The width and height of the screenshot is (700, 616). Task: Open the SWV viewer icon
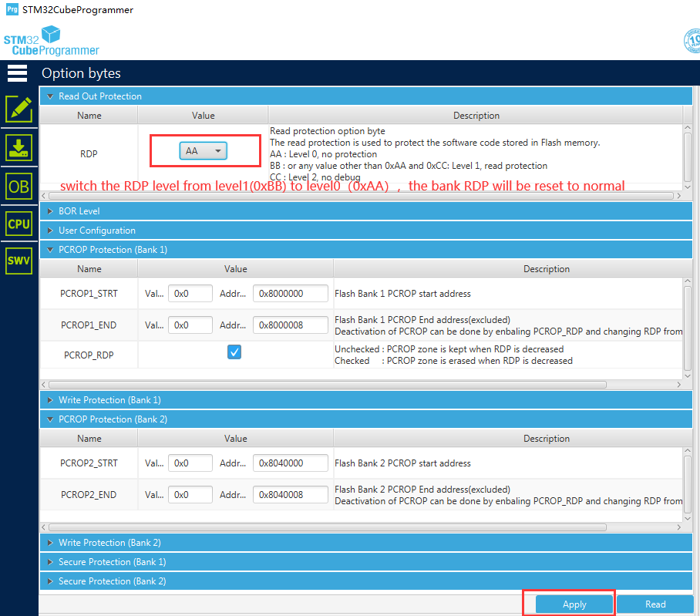[19, 261]
